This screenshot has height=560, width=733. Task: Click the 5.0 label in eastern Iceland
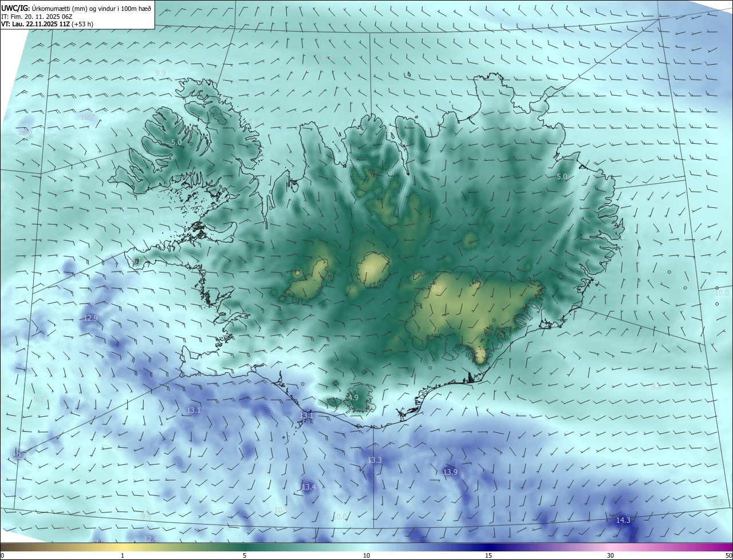coord(562,177)
